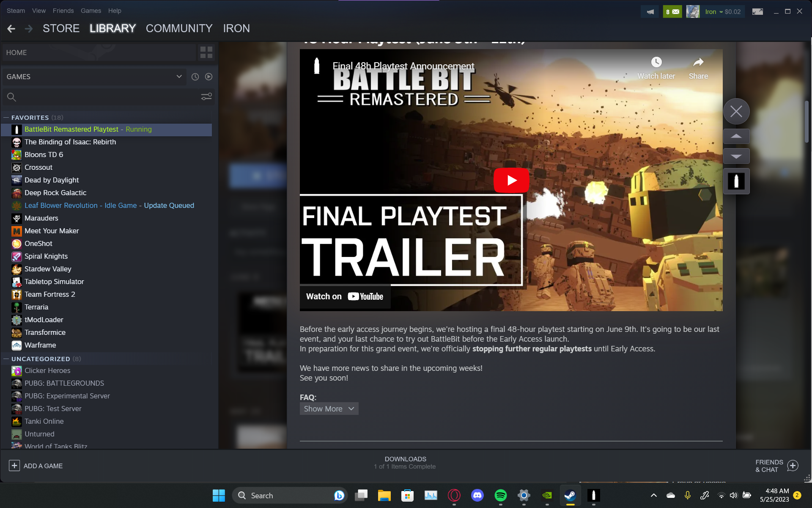Add the video to Watch later

(656, 69)
